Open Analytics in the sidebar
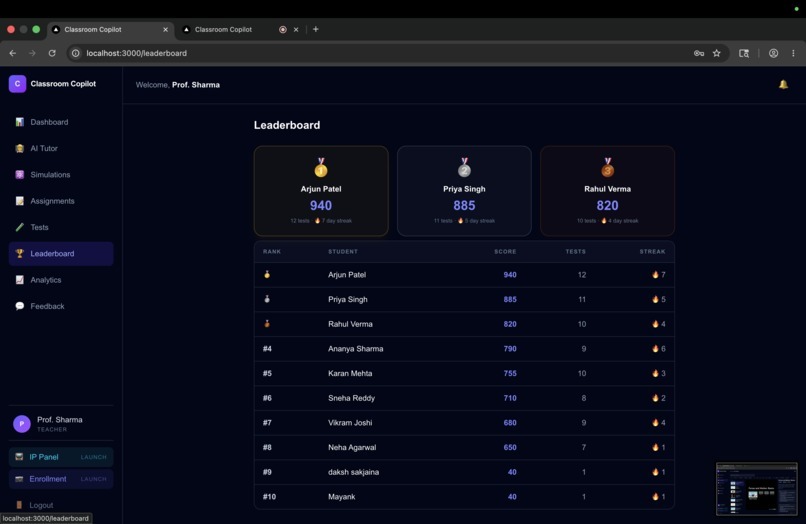 61,280
